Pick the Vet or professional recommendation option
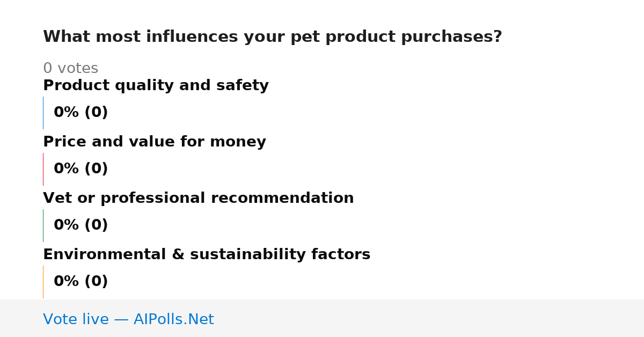Image resolution: width=644 pixels, height=337 pixels. pos(199,198)
